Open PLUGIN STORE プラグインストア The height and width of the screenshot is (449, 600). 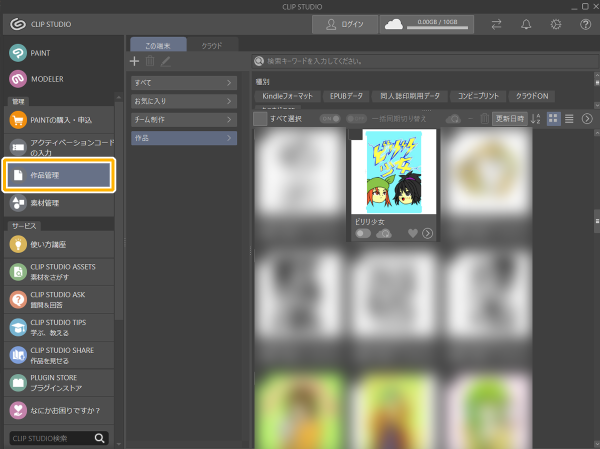pyautogui.click(x=59, y=383)
